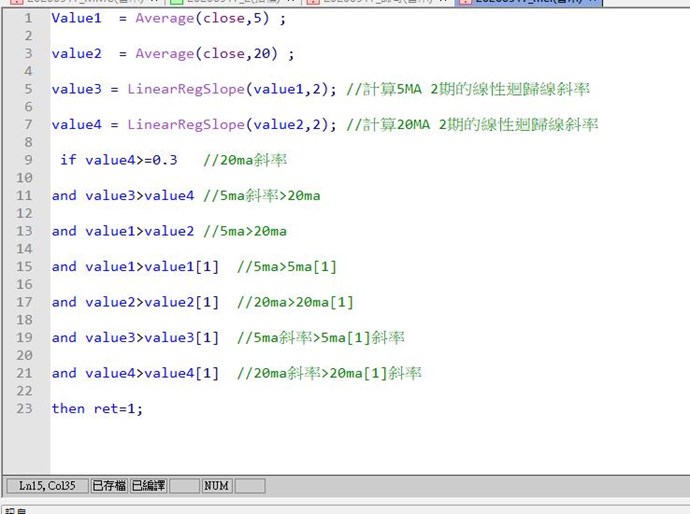Click the comment '//20ma>20ma[1]'
The image size is (690, 514).
pos(295,302)
